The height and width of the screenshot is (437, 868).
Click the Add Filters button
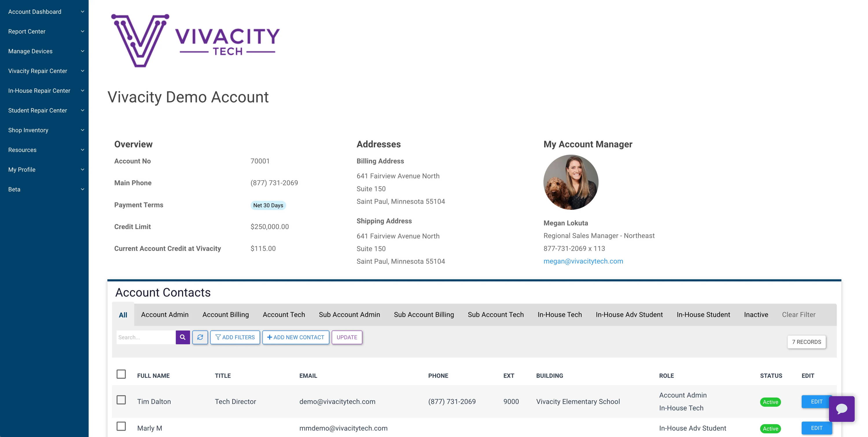coord(235,337)
